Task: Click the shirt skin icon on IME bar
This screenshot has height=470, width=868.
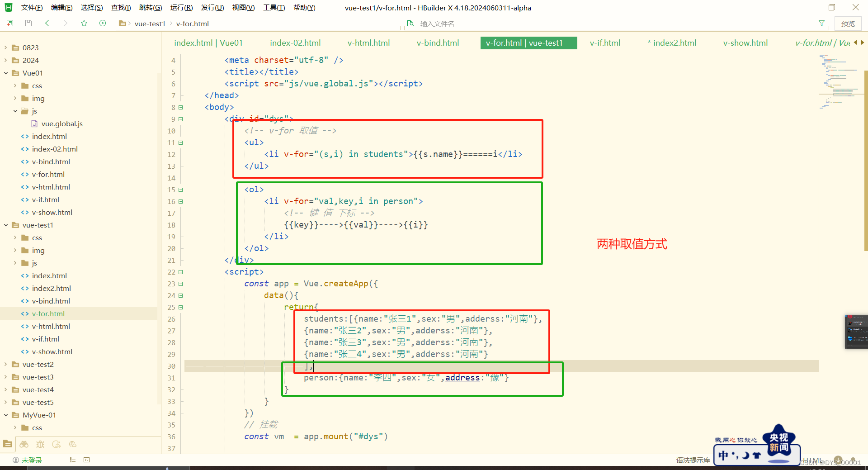Action: (756, 455)
